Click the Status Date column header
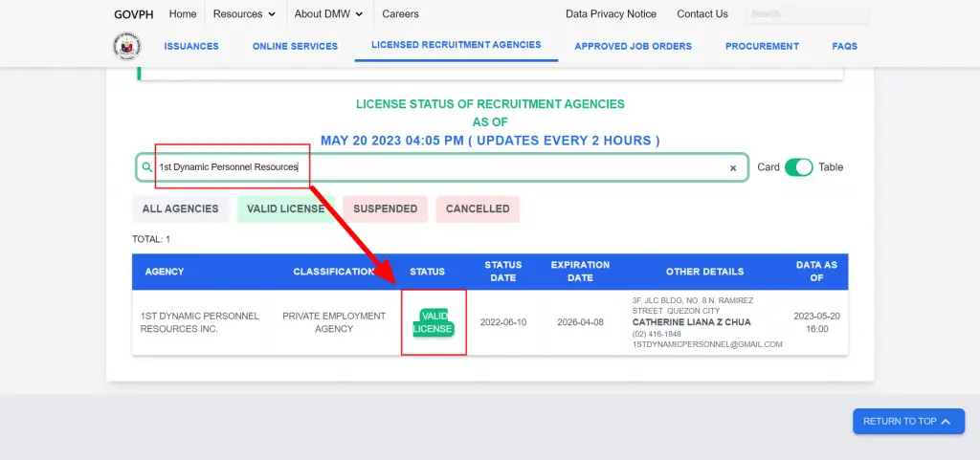The height and width of the screenshot is (460, 980). pos(503,272)
